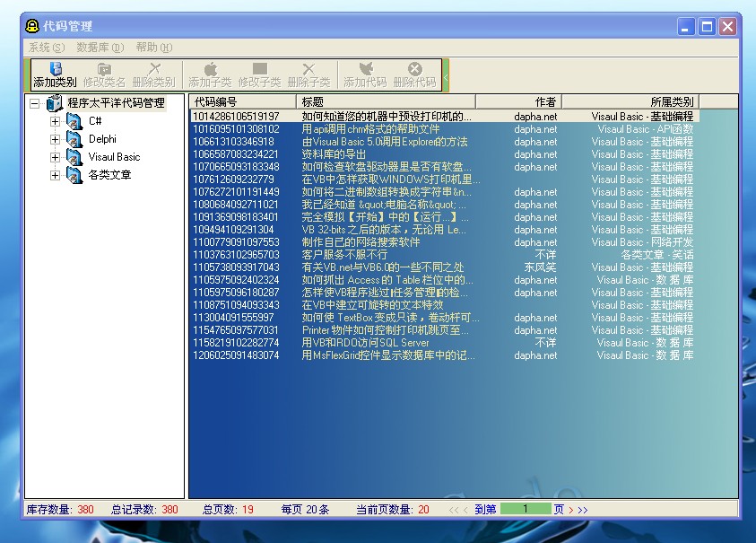Go to last page with >> link
Viewport: 756px width, 543px height.
pos(582,510)
